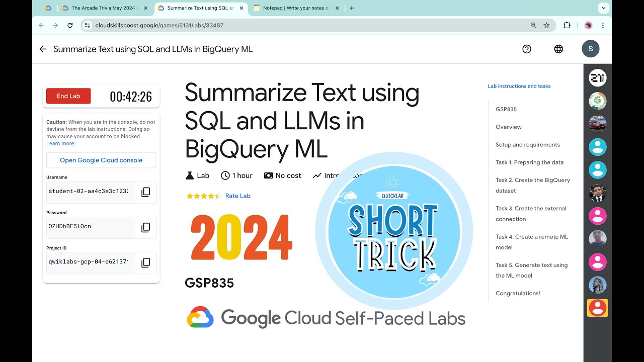Click the zoom magnifier icon in address bar
644x362 pixels.
pos(534,25)
